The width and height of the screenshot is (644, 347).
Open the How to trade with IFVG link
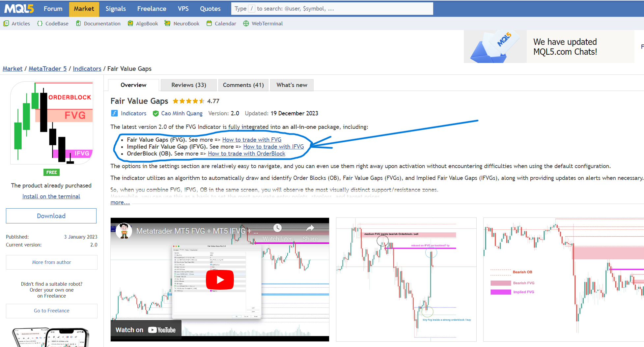[273, 147]
